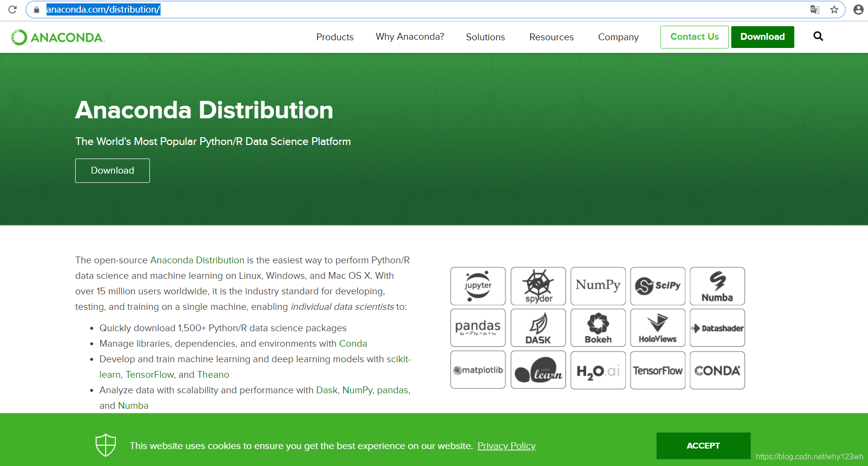The height and width of the screenshot is (466, 868).
Task: Follow the scikit- text link
Action: [399, 359]
